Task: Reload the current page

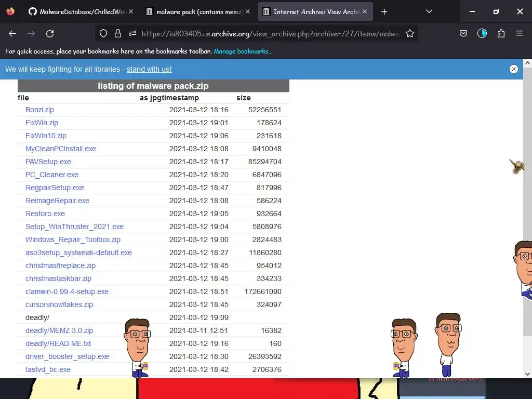Action: pyautogui.click(x=50, y=34)
